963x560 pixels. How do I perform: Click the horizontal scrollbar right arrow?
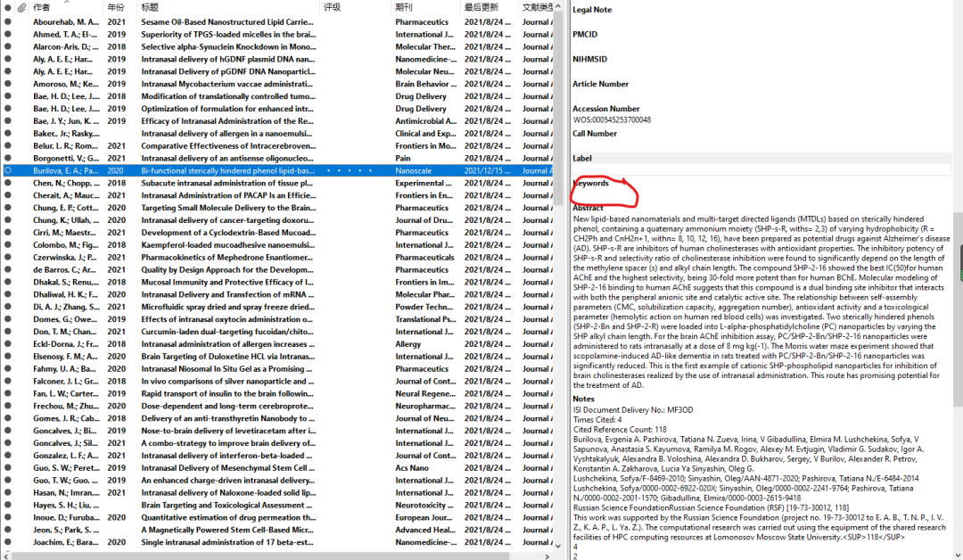(x=547, y=556)
